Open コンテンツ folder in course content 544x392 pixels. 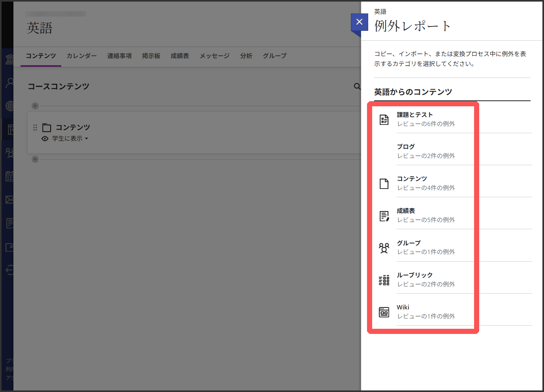(x=73, y=127)
